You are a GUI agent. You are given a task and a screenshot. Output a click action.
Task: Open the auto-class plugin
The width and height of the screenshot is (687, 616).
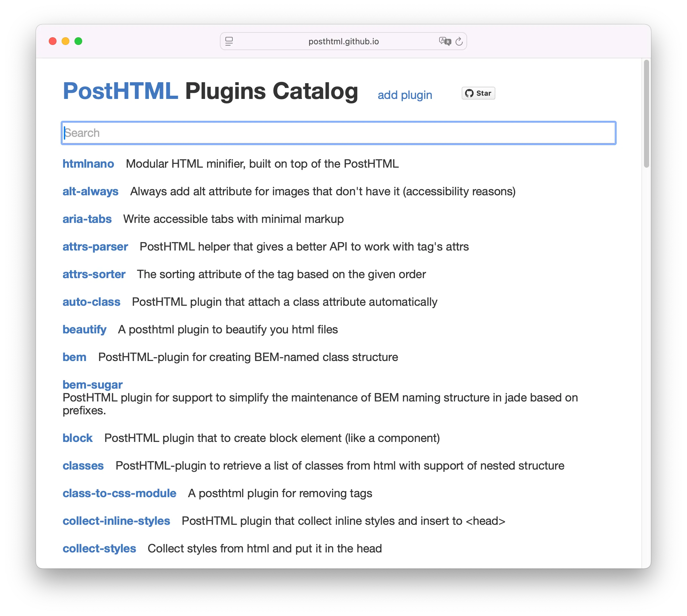pos(91,302)
